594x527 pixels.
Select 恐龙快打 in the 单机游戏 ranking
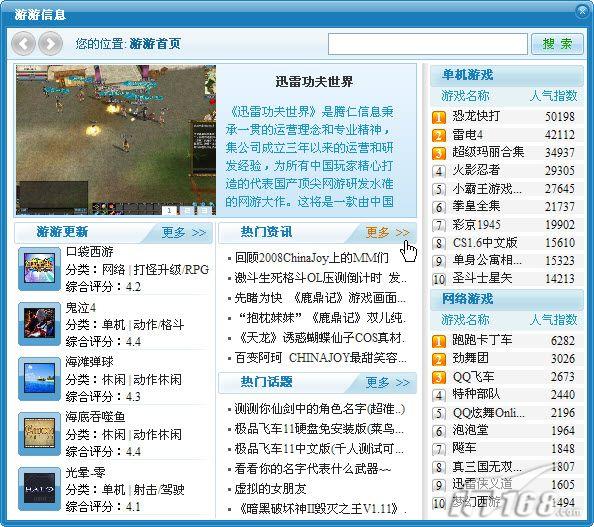(x=477, y=116)
